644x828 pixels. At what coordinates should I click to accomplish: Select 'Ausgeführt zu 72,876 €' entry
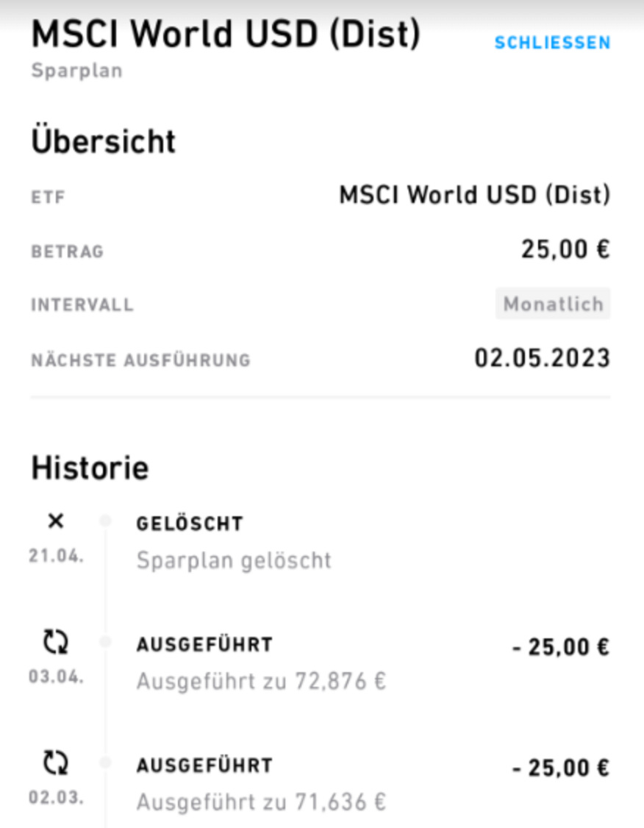click(261, 682)
